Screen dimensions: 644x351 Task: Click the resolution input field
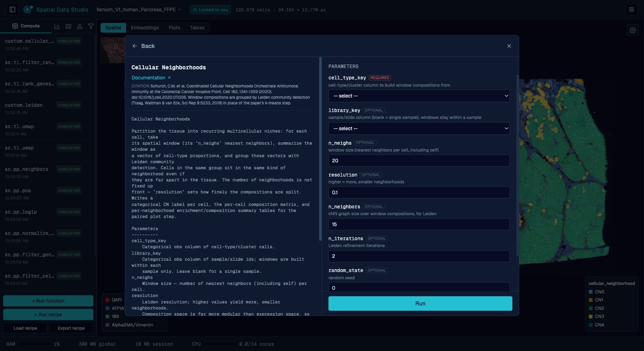tap(419, 192)
